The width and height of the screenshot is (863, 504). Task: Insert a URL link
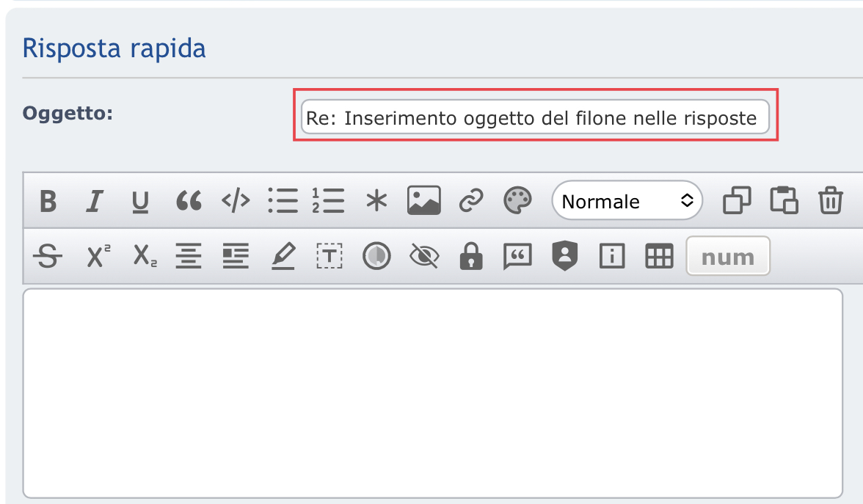[470, 201]
